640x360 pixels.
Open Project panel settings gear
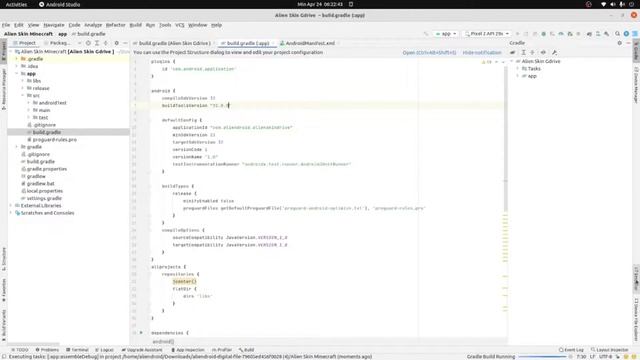[116, 43]
